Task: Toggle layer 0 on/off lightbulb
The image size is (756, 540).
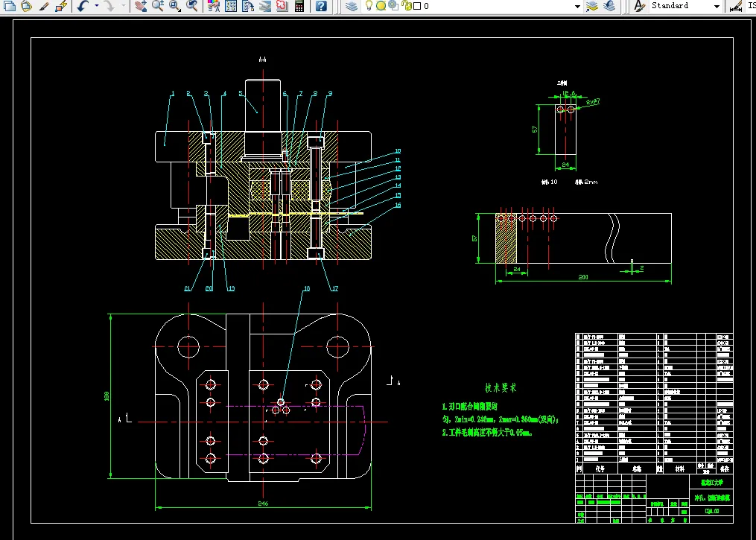Action: click(x=369, y=6)
